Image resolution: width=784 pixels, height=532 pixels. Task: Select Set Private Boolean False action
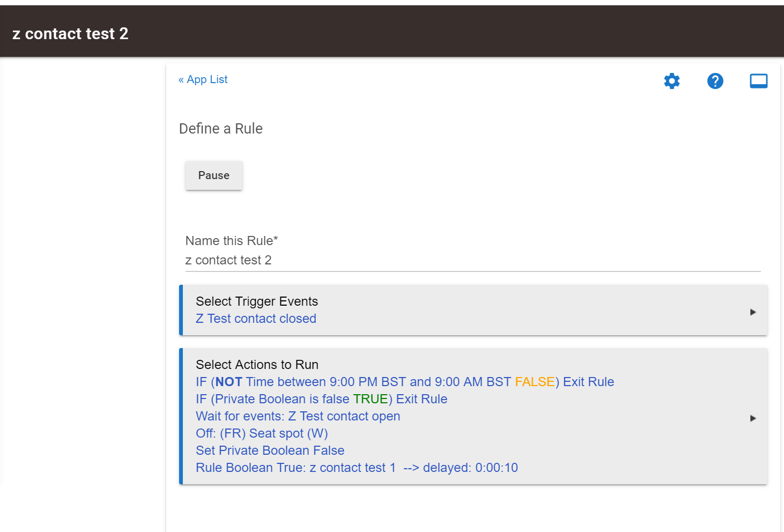tap(270, 450)
